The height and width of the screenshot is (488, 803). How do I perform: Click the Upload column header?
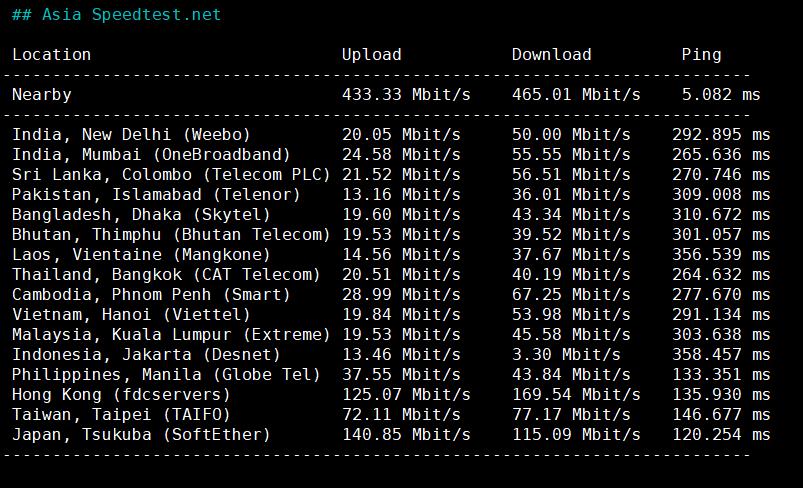click(371, 55)
